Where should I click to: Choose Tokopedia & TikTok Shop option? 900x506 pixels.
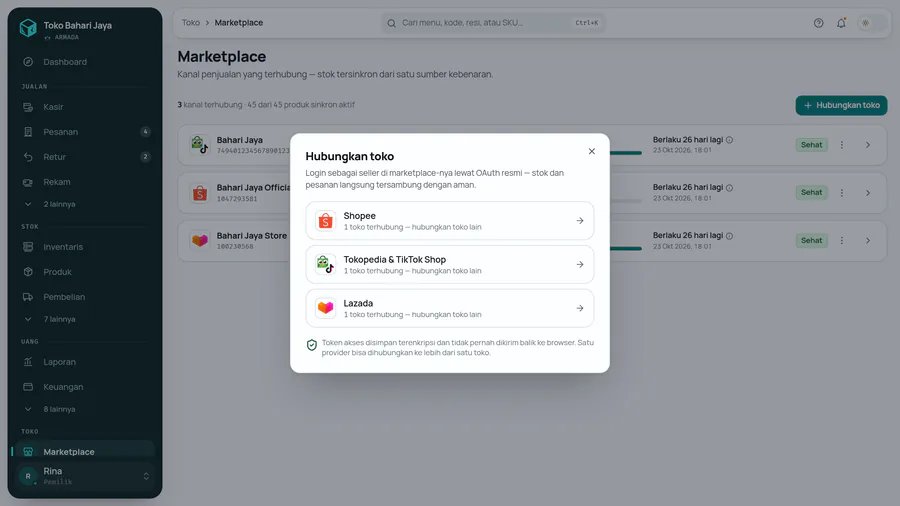tap(449, 264)
